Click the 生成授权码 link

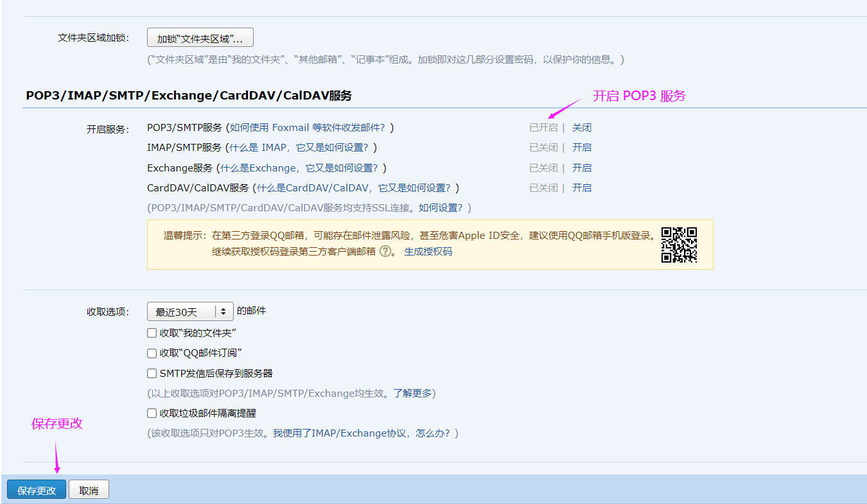pyautogui.click(x=428, y=252)
